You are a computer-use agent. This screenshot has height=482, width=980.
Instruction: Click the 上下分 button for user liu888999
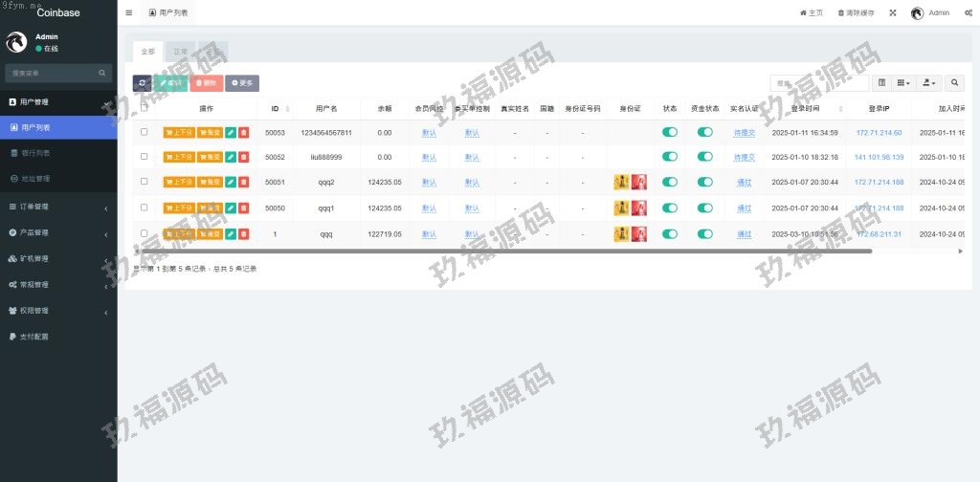(x=179, y=157)
